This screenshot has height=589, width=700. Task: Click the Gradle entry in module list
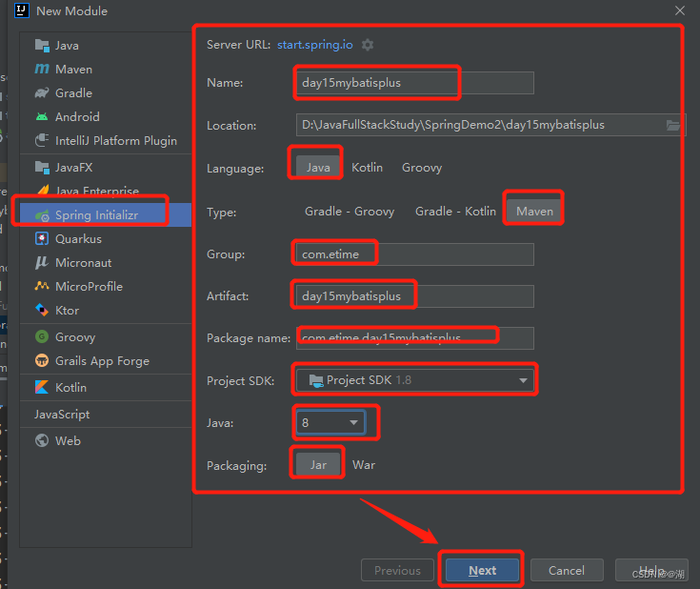[x=106, y=93]
